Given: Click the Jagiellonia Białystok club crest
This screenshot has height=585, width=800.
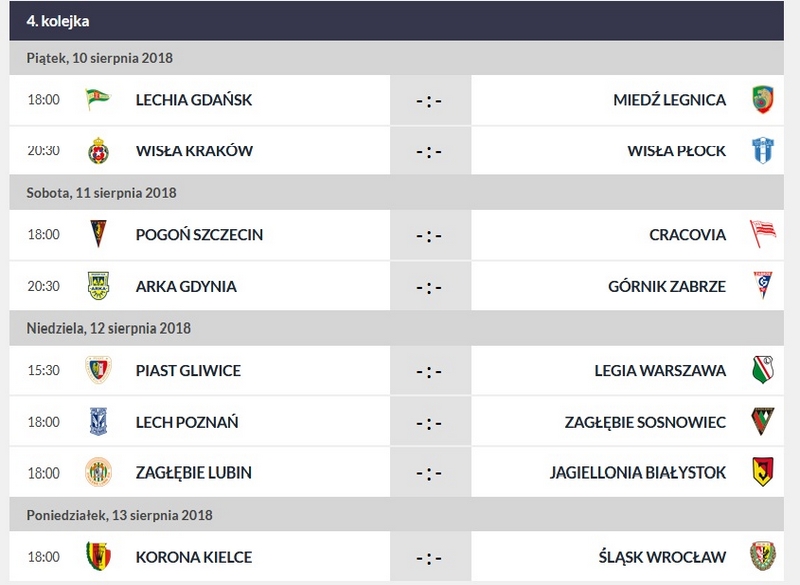Looking at the screenshot, I should pos(763,472).
